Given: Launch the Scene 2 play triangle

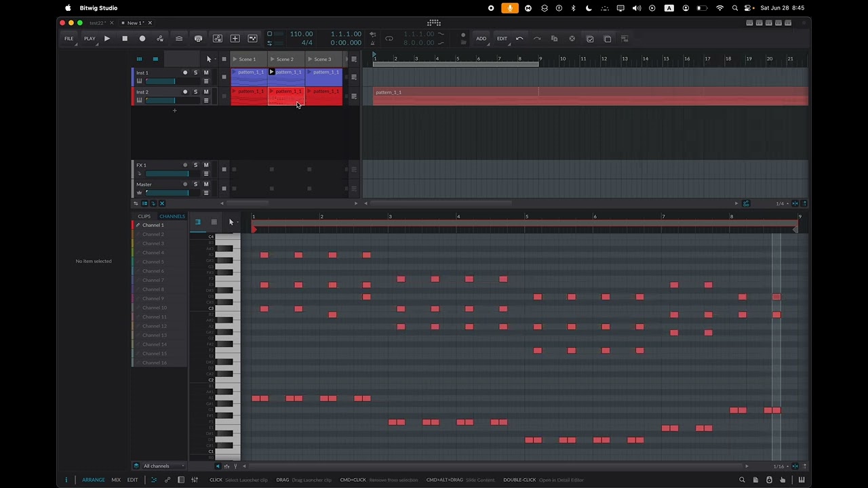Looking at the screenshot, I should [x=272, y=59].
